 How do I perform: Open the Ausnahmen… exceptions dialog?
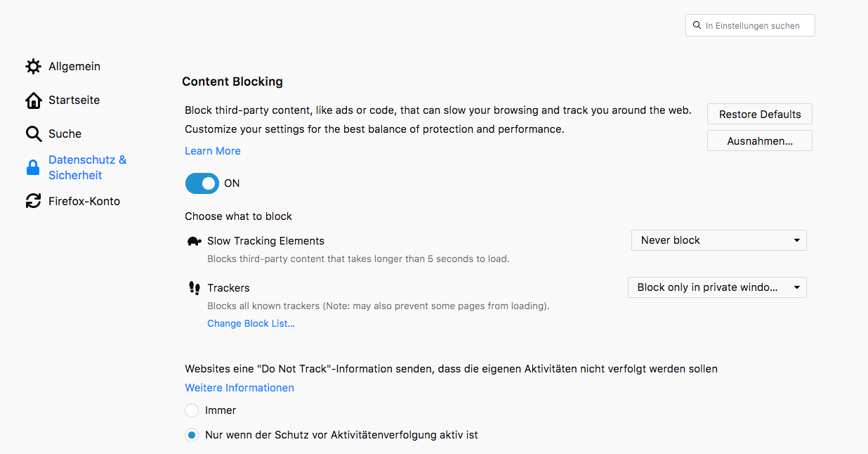pyautogui.click(x=759, y=141)
